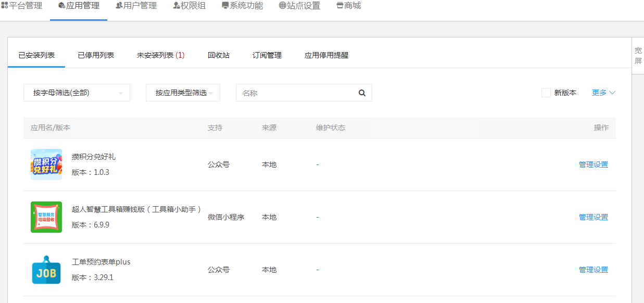Toggle 宽屏 wide screen mode
The image size is (644, 303).
[638, 56]
